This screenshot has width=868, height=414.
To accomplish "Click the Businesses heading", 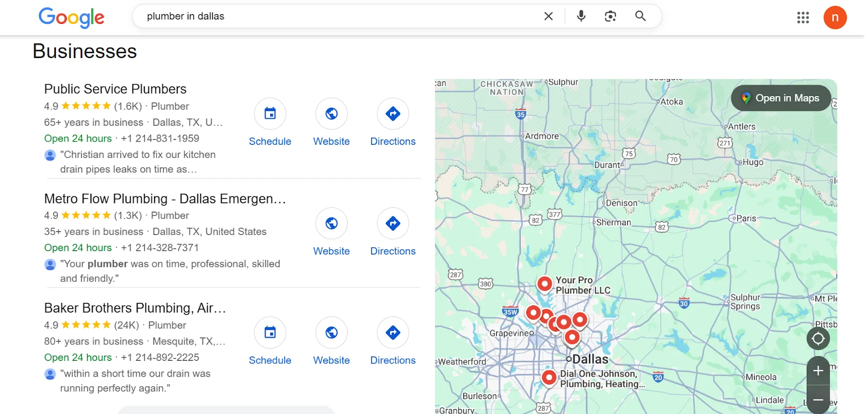I will click(x=85, y=51).
